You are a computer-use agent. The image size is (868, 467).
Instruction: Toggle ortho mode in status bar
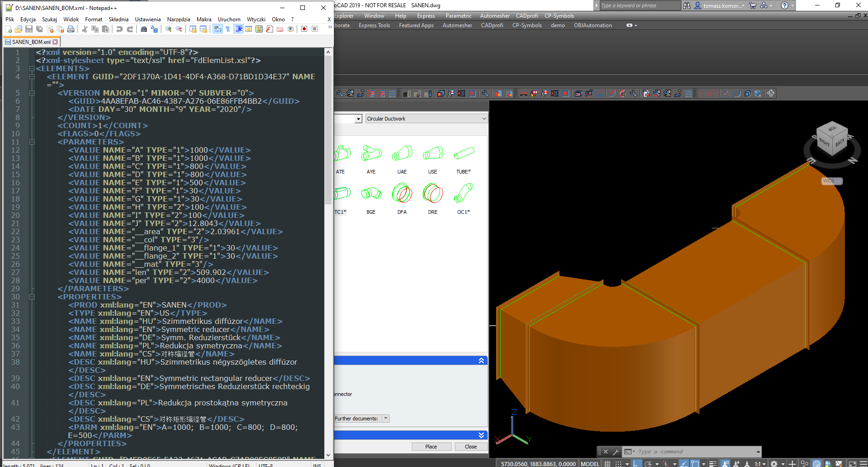(637, 463)
